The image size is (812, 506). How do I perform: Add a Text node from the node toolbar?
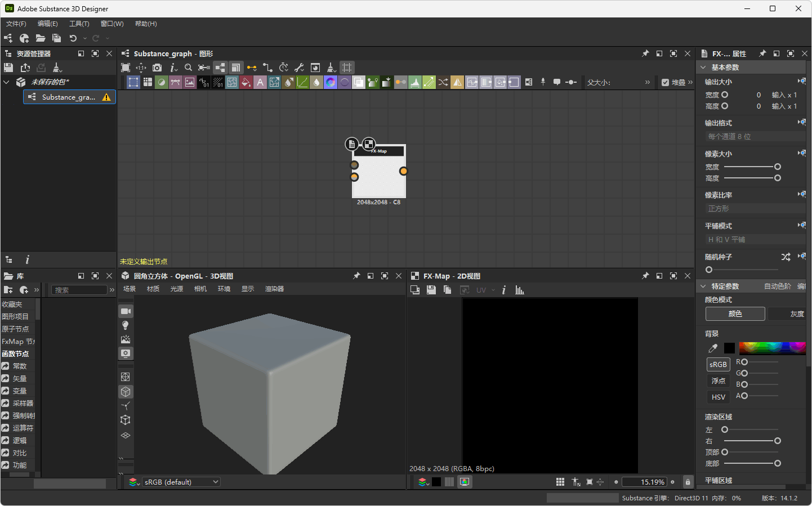[x=260, y=82]
